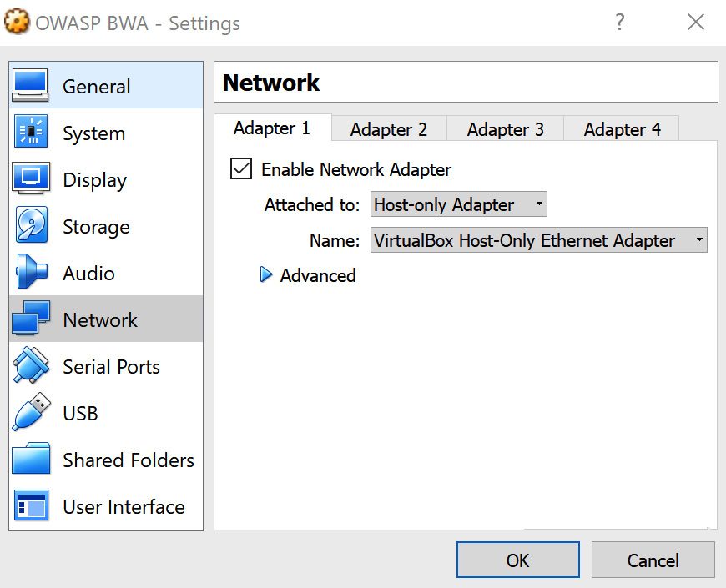Click the Storage disk icon
This screenshot has width=726, height=588.
click(x=32, y=225)
